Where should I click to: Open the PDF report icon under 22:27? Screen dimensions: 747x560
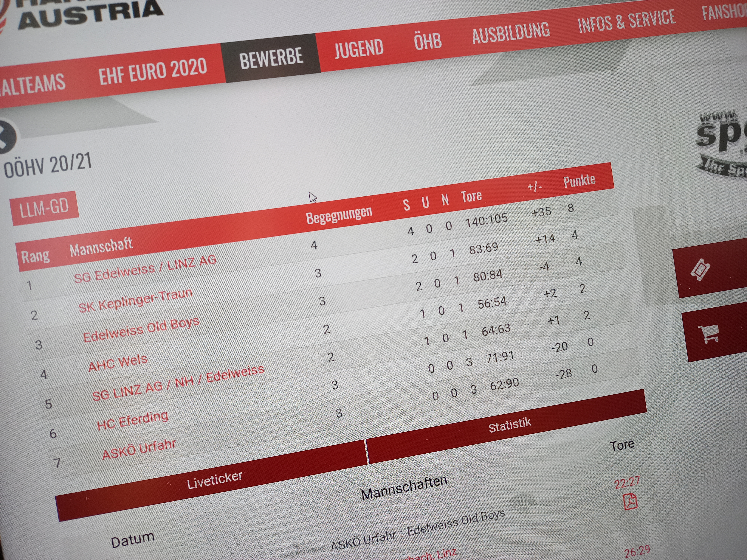click(x=630, y=502)
